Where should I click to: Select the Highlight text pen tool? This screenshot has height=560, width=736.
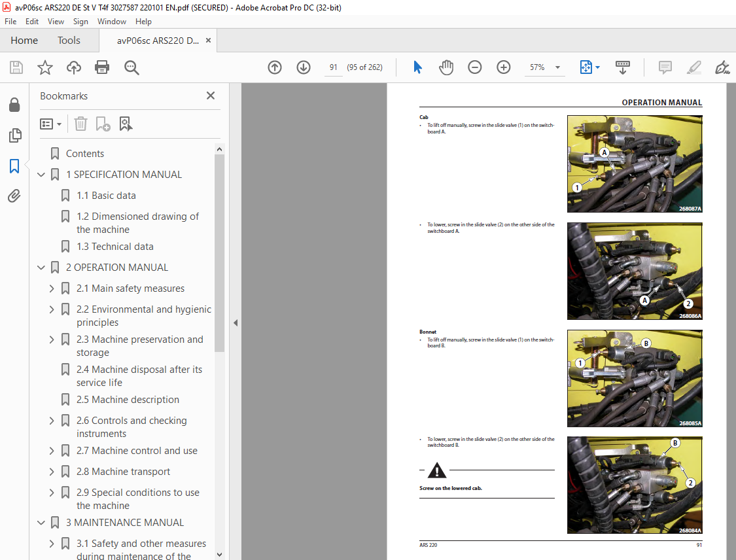coord(693,67)
